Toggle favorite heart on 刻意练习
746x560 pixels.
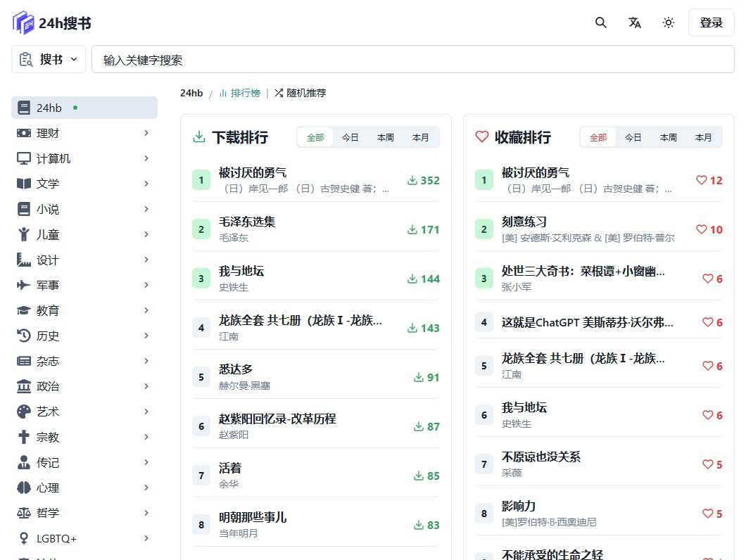click(x=701, y=229)
